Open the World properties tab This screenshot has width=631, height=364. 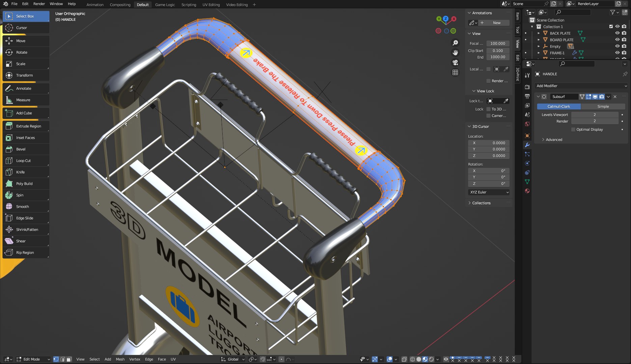click(x=527, y=124)
